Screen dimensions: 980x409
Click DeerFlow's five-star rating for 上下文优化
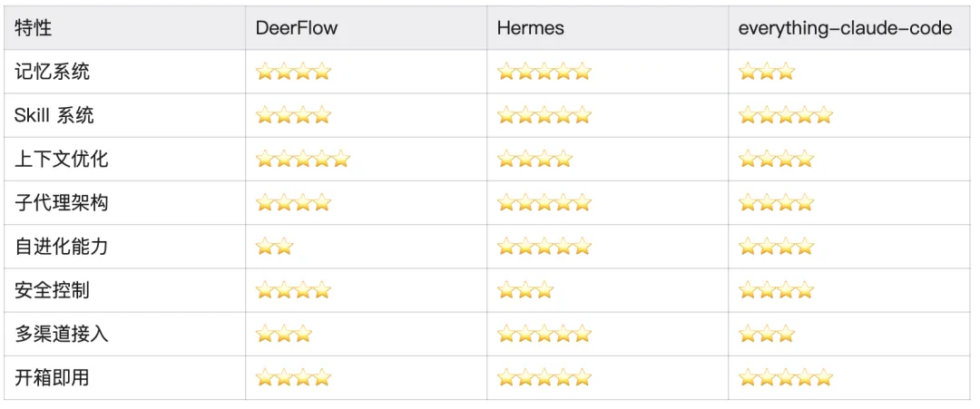point(302,160)
